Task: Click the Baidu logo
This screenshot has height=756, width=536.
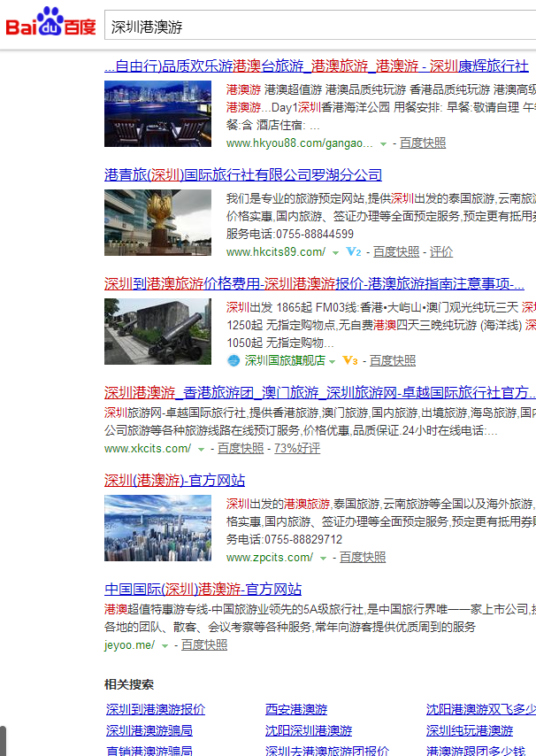Action: pos(50,22)
